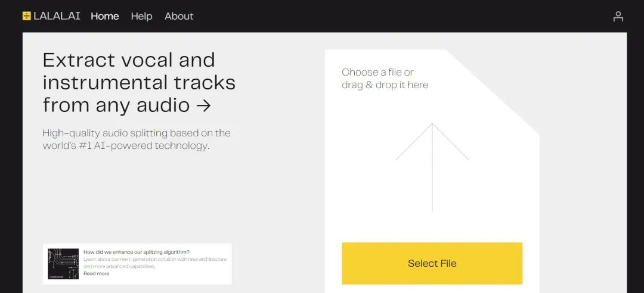
Task: Click the arrow after "from any audio"
Action: (x=203, y=105)
